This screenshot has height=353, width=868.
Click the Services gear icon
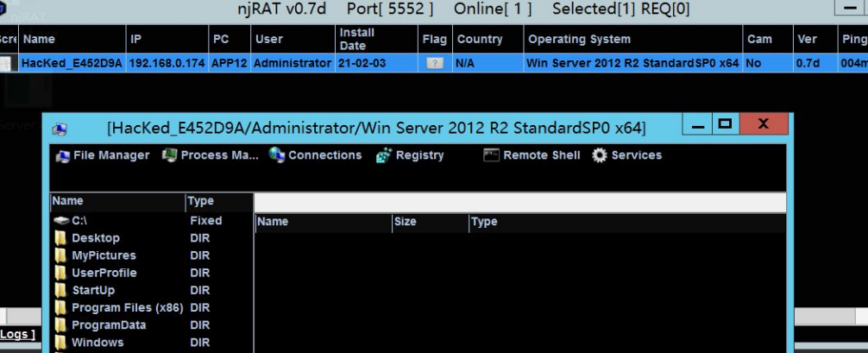600,155
